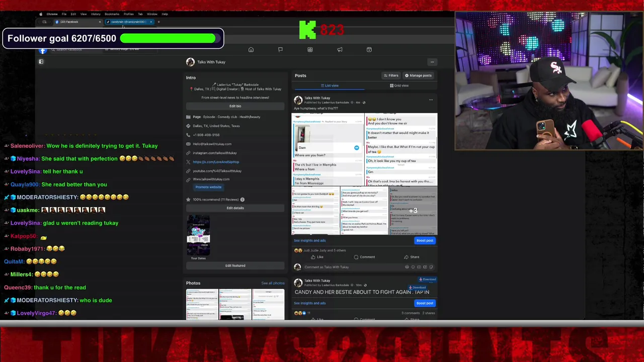The image size is (644, 362).
Task: Click 'Judi Judie Judy and 5 others' reactions
Action: click(324, 250)
